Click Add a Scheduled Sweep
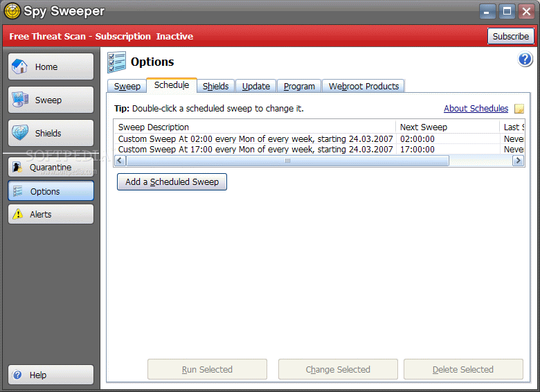This screenshot has width=540, height=392. pyautogui.click(x=172, y=182)
